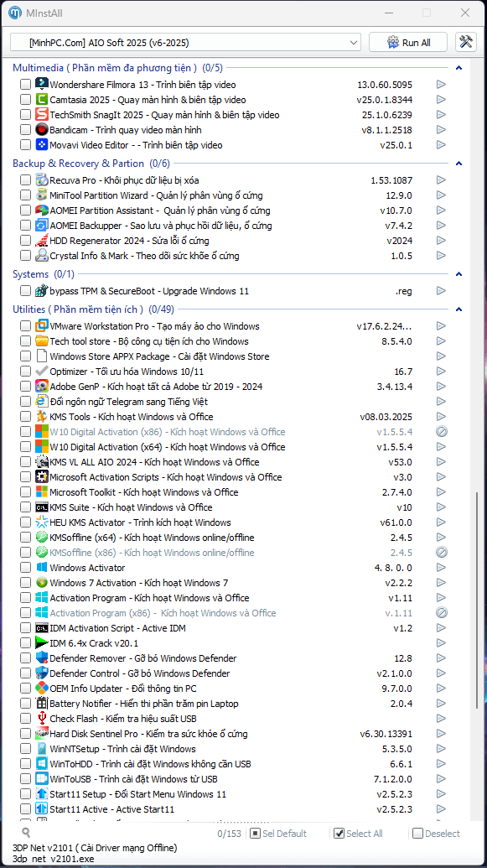Open the AIO Soft 2025 profile dropdown

[185, 43]
